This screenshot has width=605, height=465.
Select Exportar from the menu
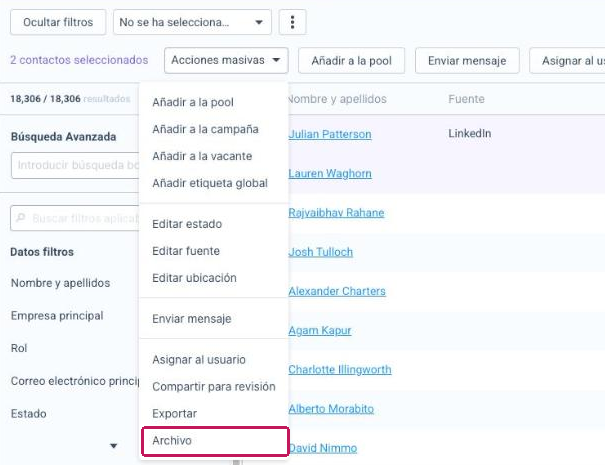[174, 414]
